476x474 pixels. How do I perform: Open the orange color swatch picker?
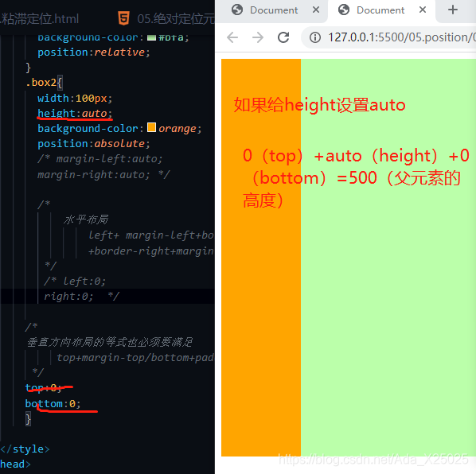tap(151, 127)
